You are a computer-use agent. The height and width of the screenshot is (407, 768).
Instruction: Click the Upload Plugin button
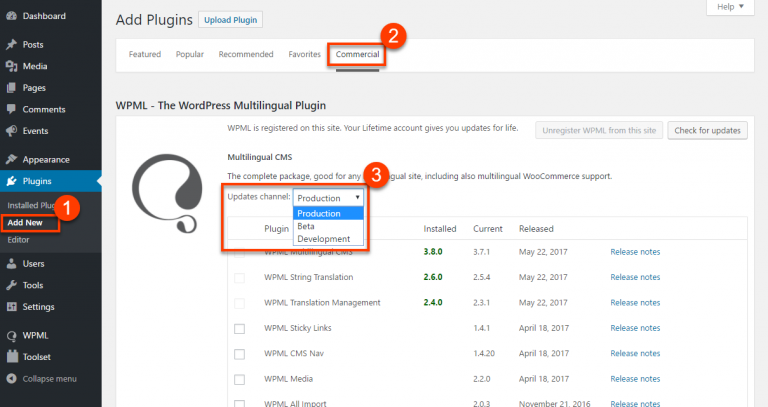231,20
